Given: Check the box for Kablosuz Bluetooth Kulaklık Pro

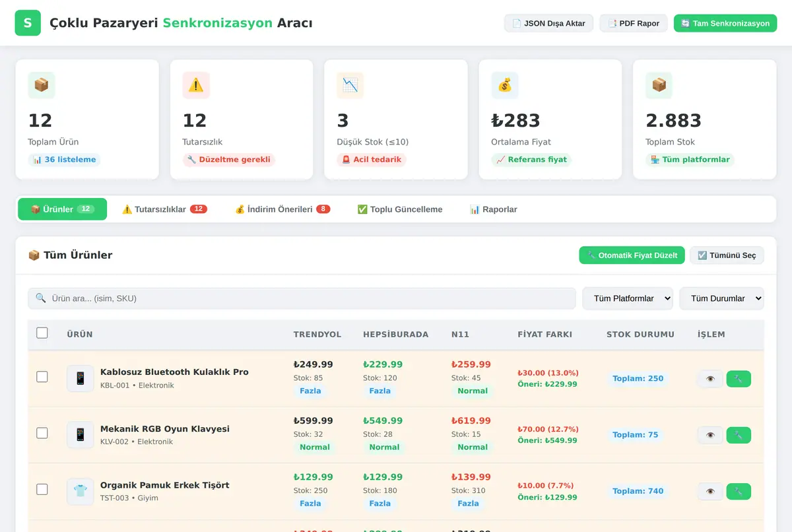Looking at the screenshot, I should [x=42, y=377].
